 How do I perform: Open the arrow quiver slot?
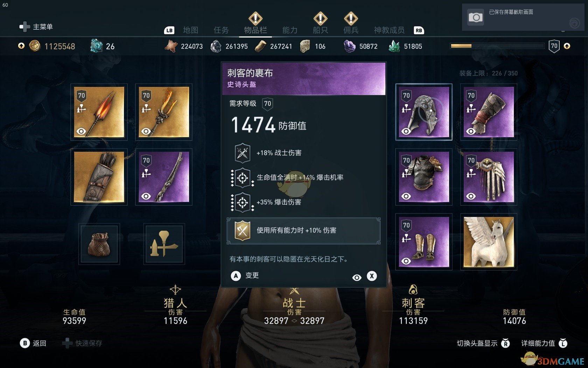[x=99, y=177]
